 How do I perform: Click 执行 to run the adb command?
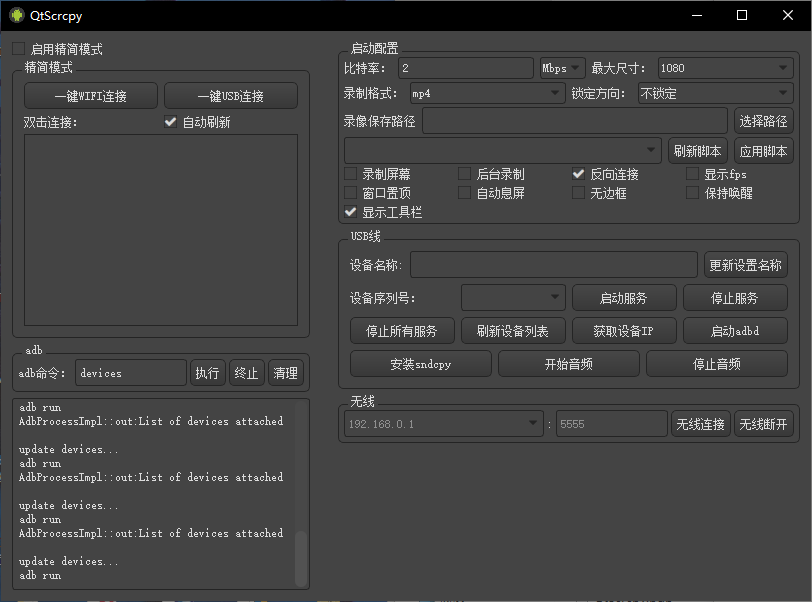click(x=207, y=373)
